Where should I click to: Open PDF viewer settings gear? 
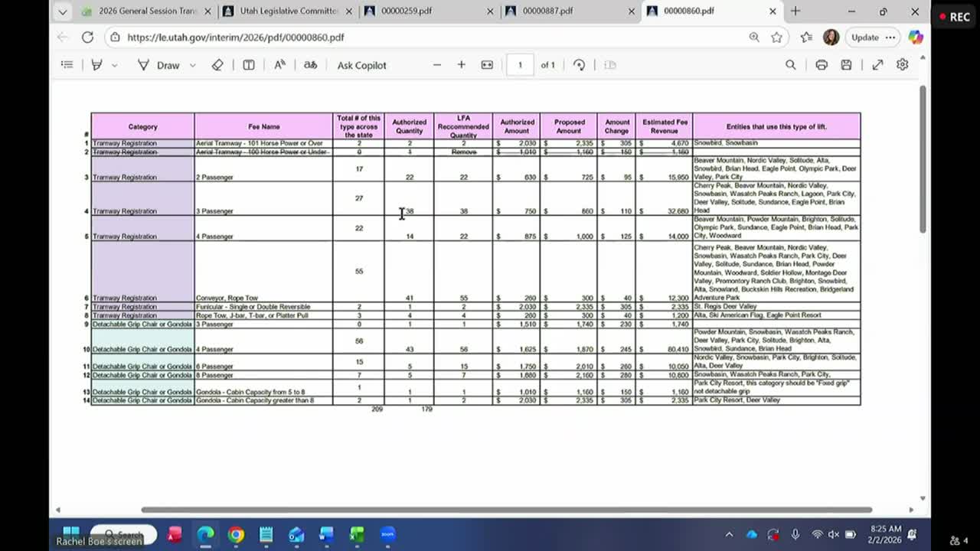coord(902,65)
